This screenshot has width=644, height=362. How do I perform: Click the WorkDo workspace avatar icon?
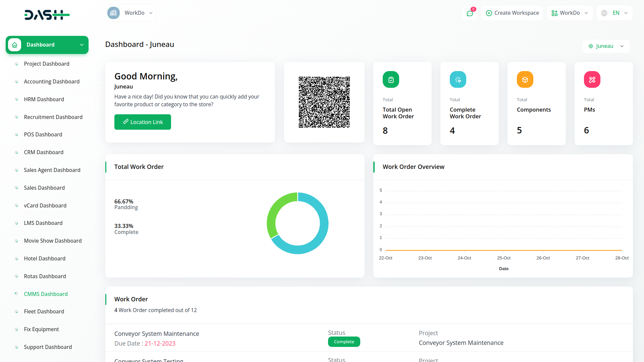click(113, 13)
